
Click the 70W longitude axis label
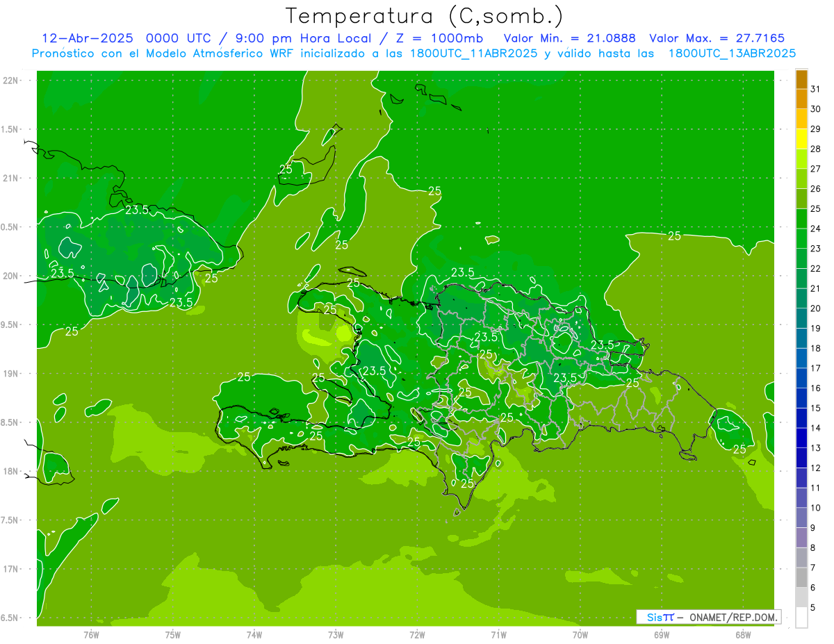580,634
